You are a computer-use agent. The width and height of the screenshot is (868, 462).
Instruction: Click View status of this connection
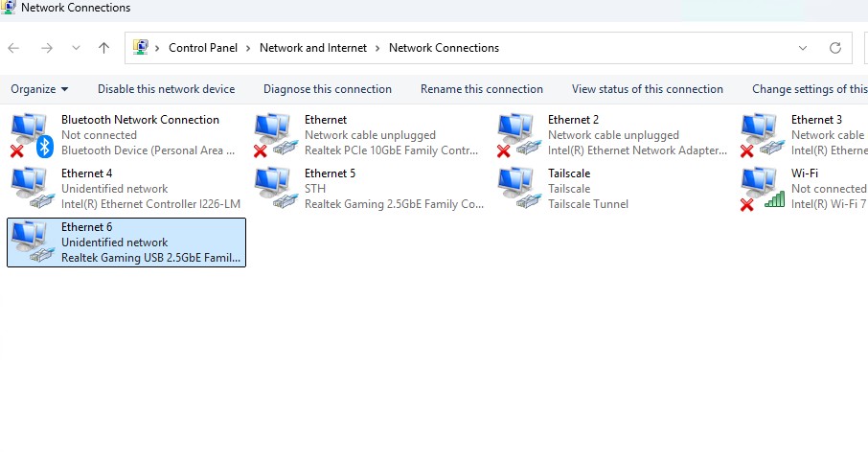pos(648,89)
